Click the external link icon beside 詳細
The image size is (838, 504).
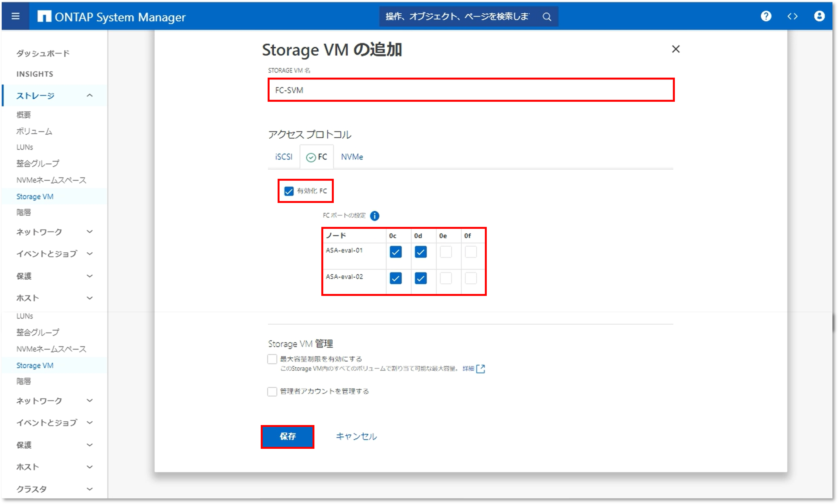pos(480,369)
